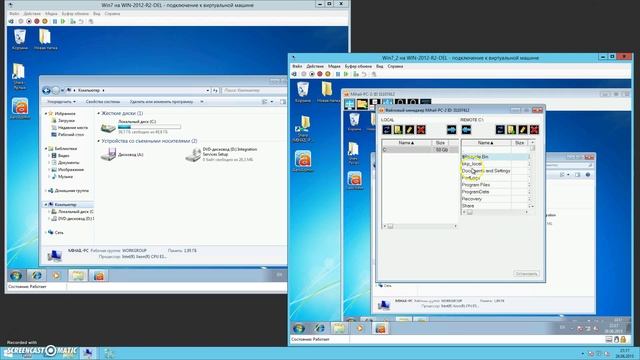This screenshot has height=360, width=640.
Task: Click green start icon in Win7_2 toolbar
Action: pyautogui.click(x=346, y=74)
